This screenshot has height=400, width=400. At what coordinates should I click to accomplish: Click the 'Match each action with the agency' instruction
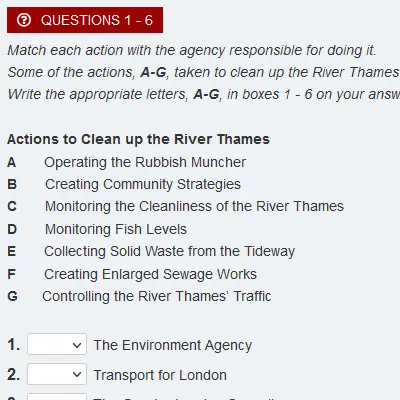192,50
